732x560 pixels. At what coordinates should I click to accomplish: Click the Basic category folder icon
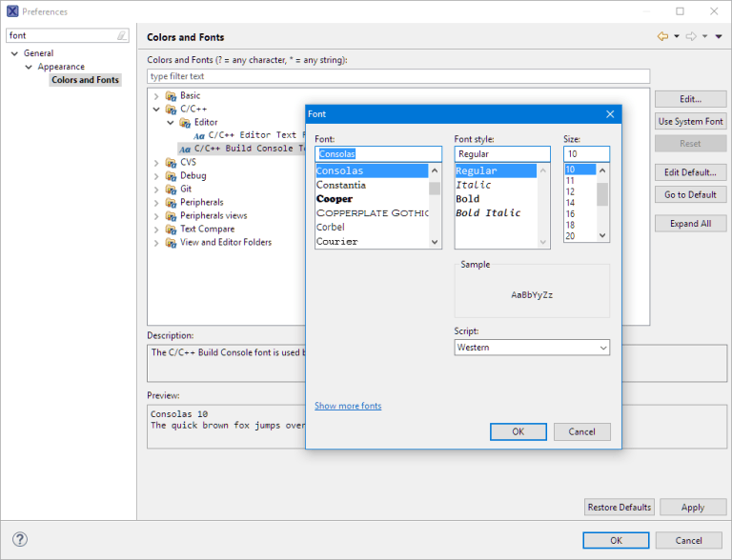click(171, 96)
